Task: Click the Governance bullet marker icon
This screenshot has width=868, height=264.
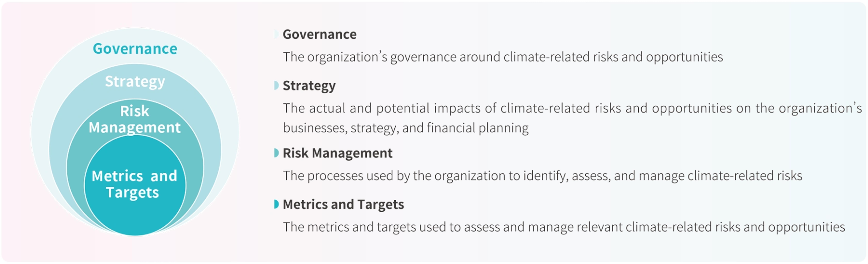Action: click(x=276, y=34)
